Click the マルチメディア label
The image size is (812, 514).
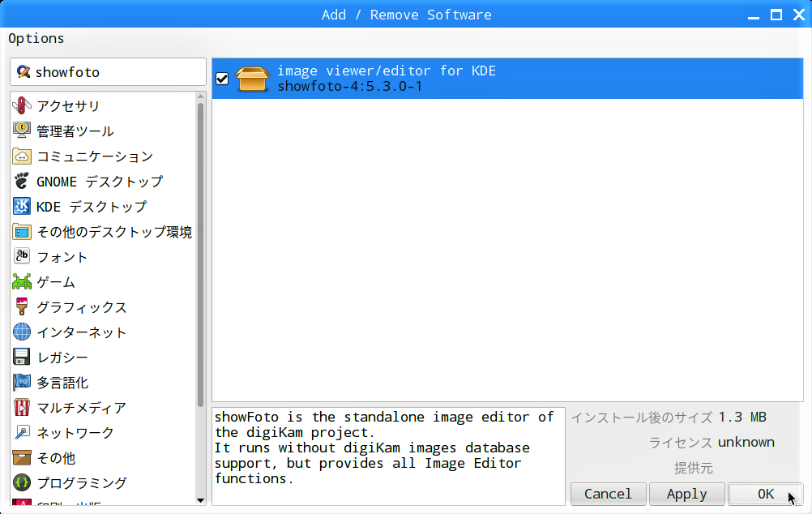81,407
